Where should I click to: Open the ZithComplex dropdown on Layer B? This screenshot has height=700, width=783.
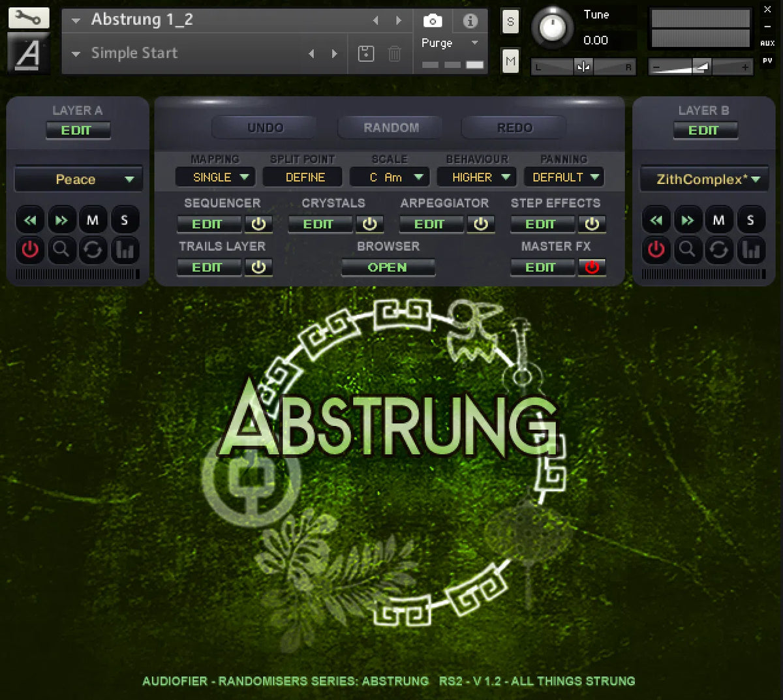(704, 179)
